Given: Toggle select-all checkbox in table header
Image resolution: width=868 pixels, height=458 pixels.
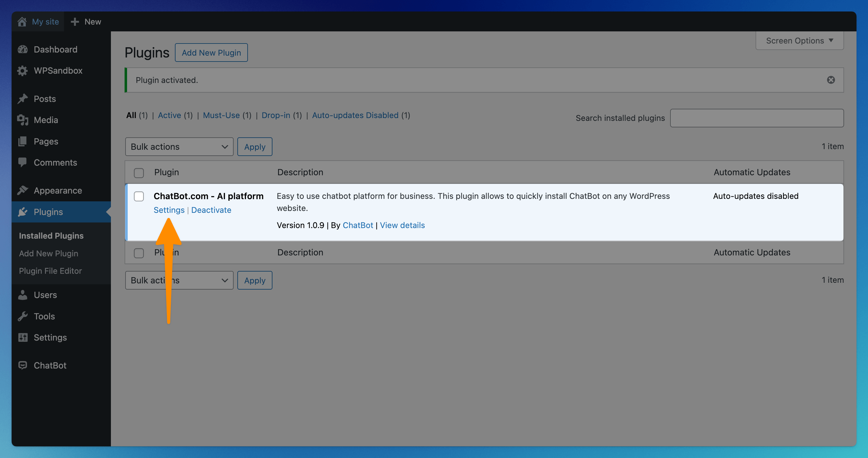Looking at the screenshot, I should point(139,172).
